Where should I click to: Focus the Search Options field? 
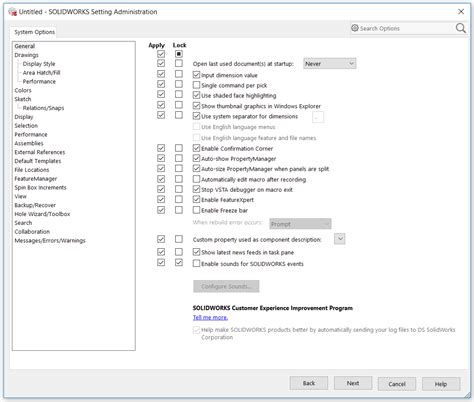coord(402,28)
